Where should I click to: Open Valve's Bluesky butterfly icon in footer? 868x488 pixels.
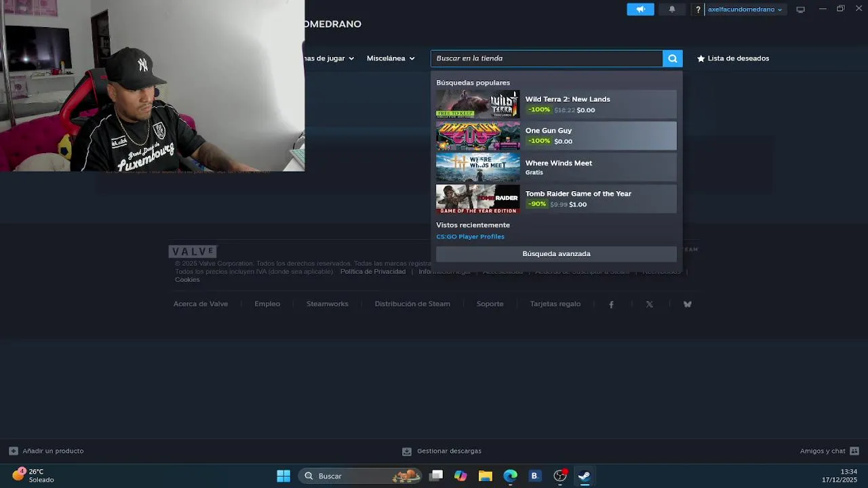688,304
